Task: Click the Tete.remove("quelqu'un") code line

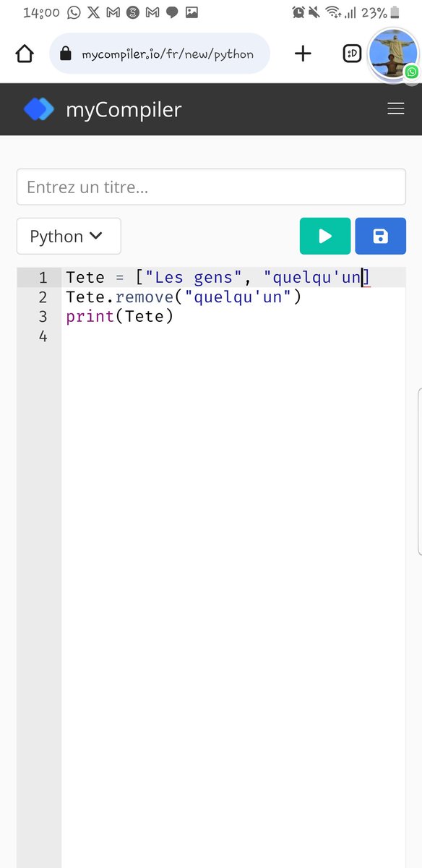Action: tap(184, 297)
